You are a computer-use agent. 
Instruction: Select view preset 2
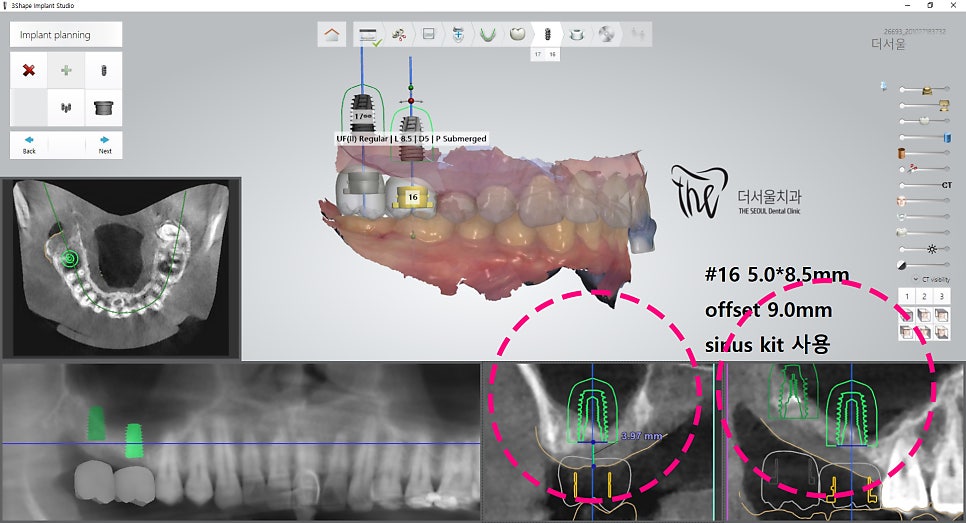click(x=924, y=296)
